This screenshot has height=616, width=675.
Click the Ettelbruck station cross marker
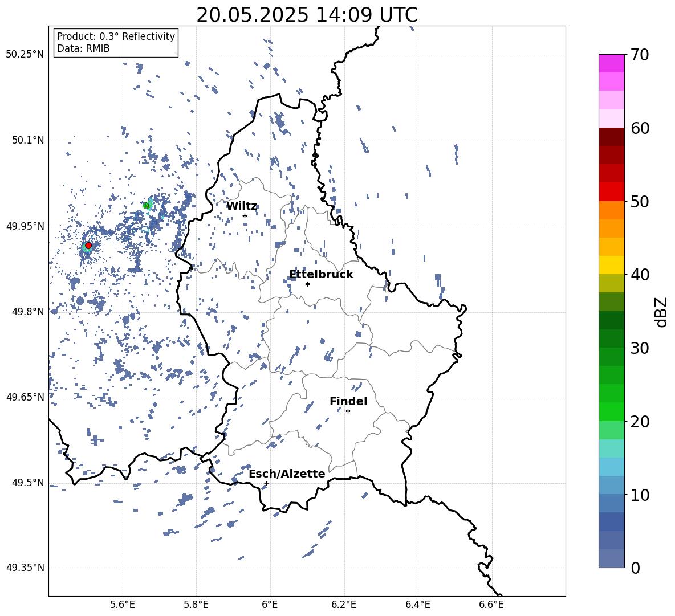(307, 284)
